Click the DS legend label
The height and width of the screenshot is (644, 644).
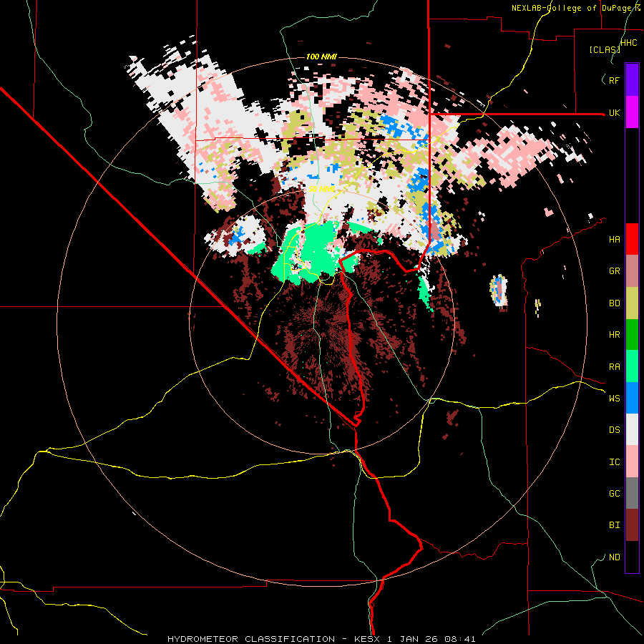tap(614, 430)
